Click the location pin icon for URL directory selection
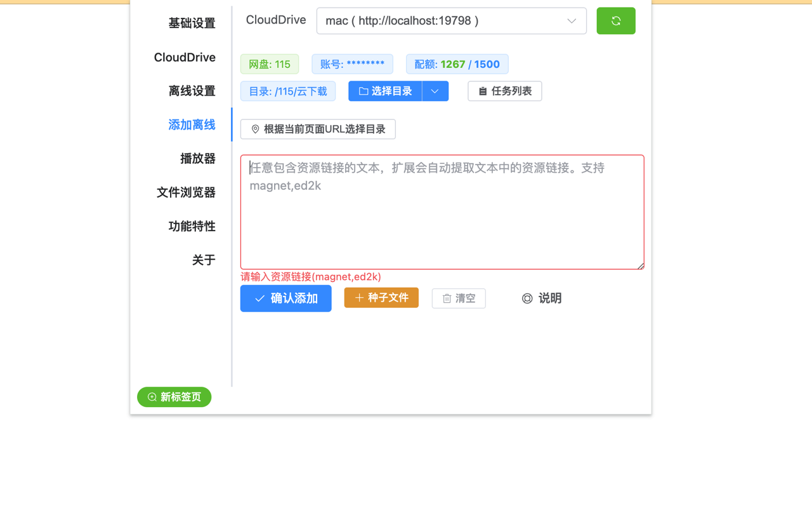The width and height of the screenshot is (812, 508). pos(256,129)
